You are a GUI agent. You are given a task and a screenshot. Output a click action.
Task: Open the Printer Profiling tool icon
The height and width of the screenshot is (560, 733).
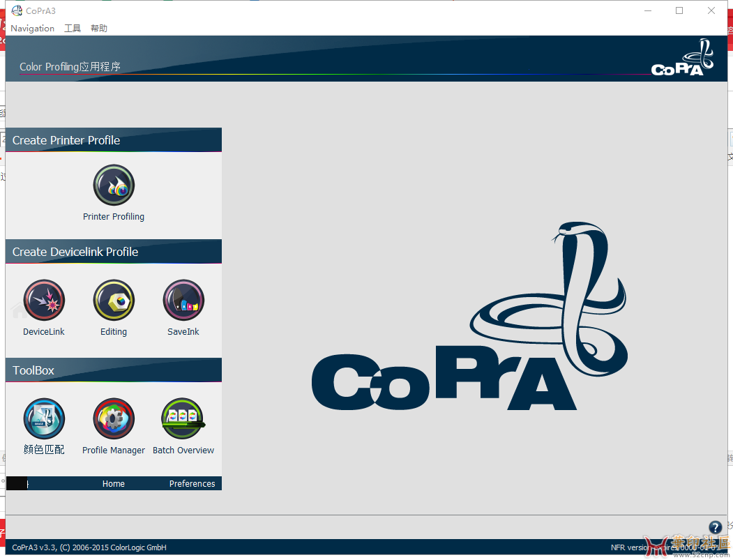pyautogui.click(x=114, y=185)
